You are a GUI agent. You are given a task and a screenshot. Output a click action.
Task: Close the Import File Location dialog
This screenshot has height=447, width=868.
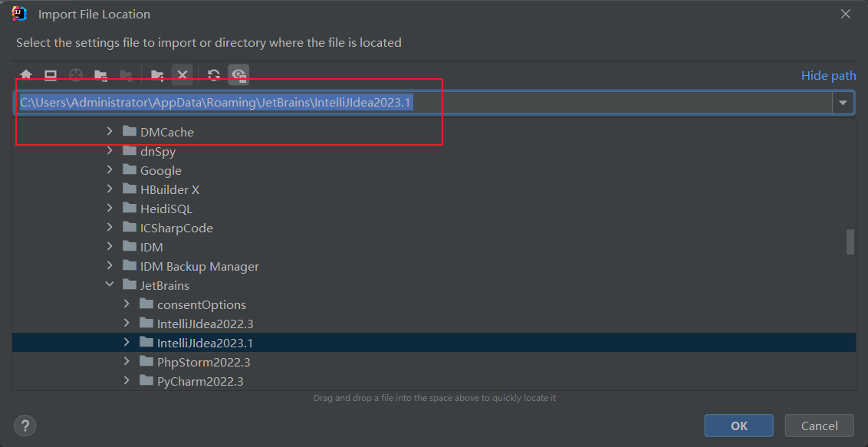coord(845,15)
